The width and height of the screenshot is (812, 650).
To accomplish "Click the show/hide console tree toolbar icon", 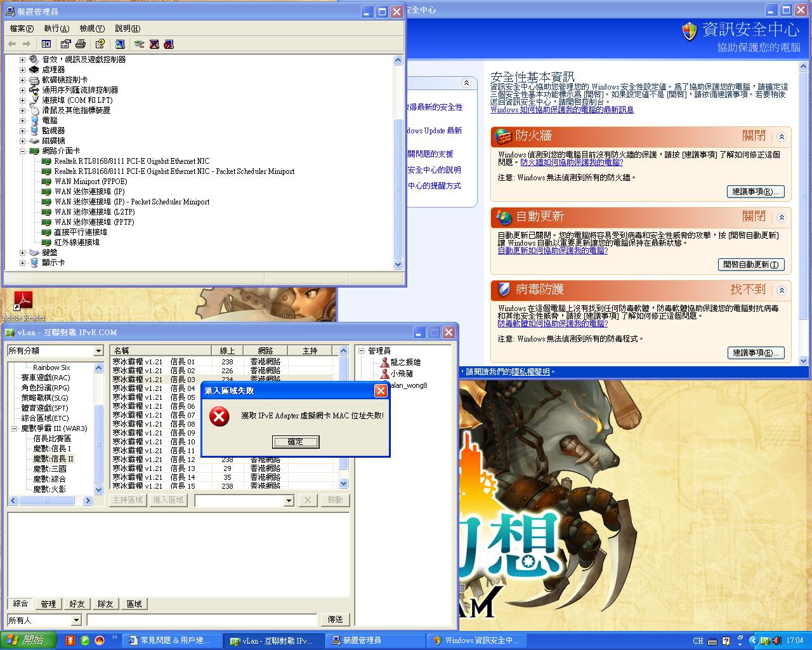I will click(x=46, y=44).
